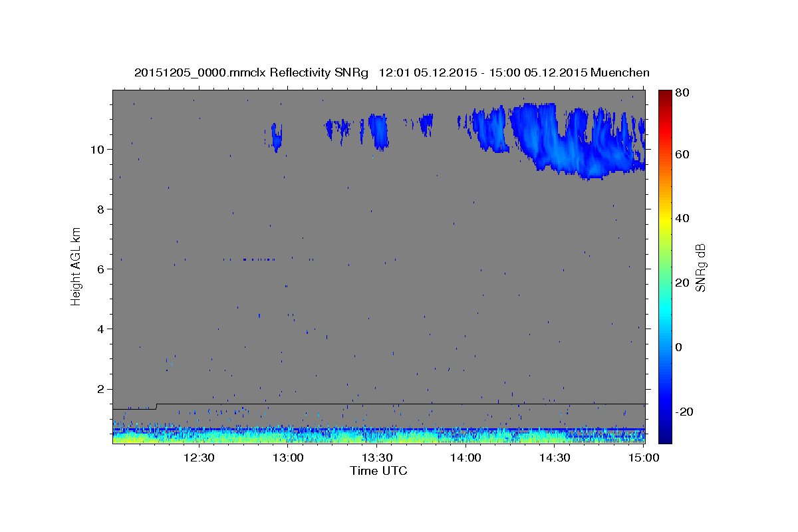
Task: Click the 15:00 tick label on time axis
Action: 643,458
